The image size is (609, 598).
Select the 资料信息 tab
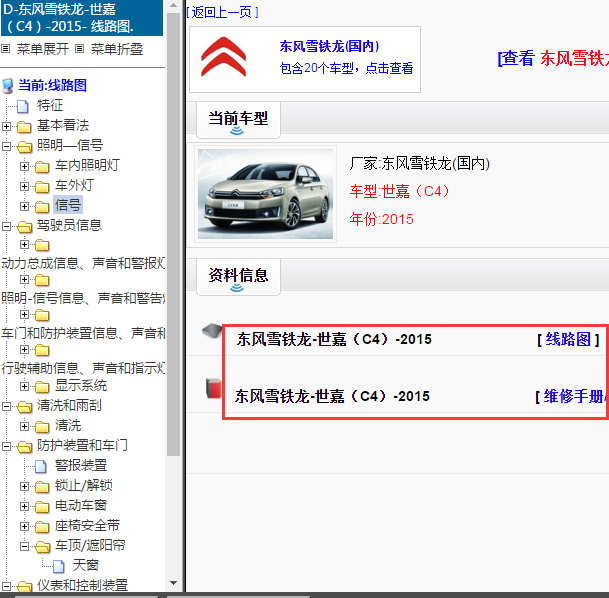pyautogui.click(x=238, y=277)
